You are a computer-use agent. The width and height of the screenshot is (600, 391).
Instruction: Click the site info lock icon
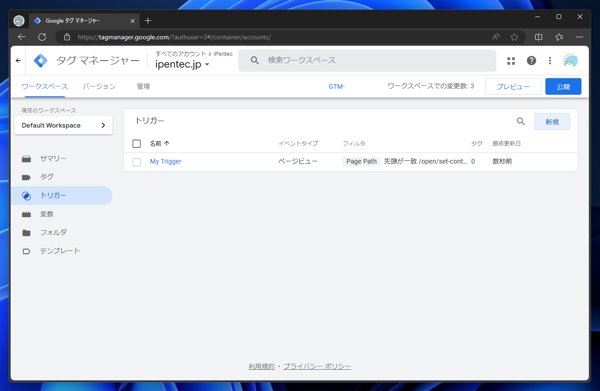pyautogui.click(x=67, y=37)
